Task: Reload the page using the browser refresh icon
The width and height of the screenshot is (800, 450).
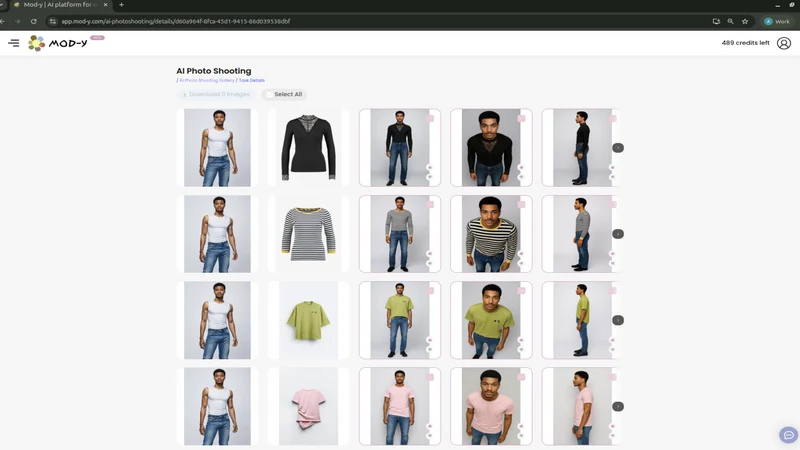Action: pos(34,21)
